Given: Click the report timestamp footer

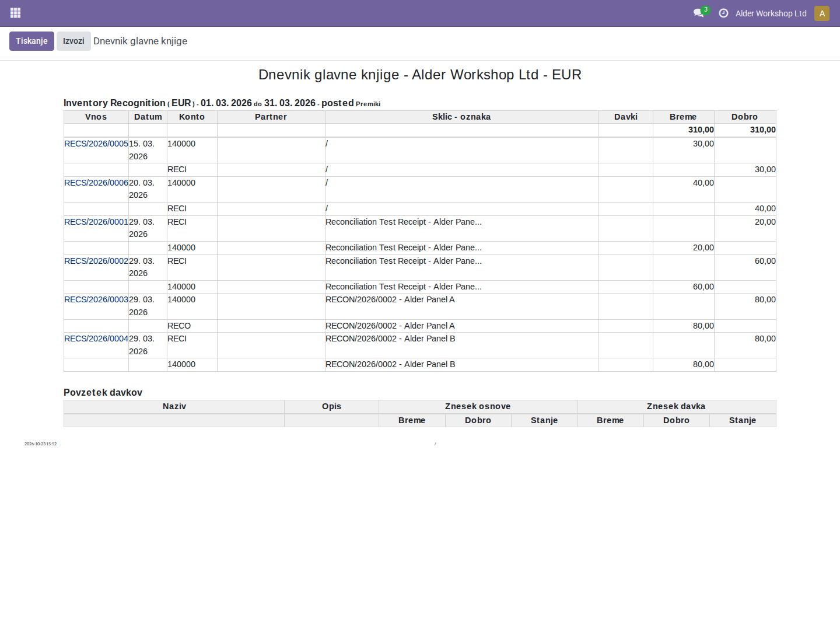Looking at the screenshot, I should click(40, 444).
